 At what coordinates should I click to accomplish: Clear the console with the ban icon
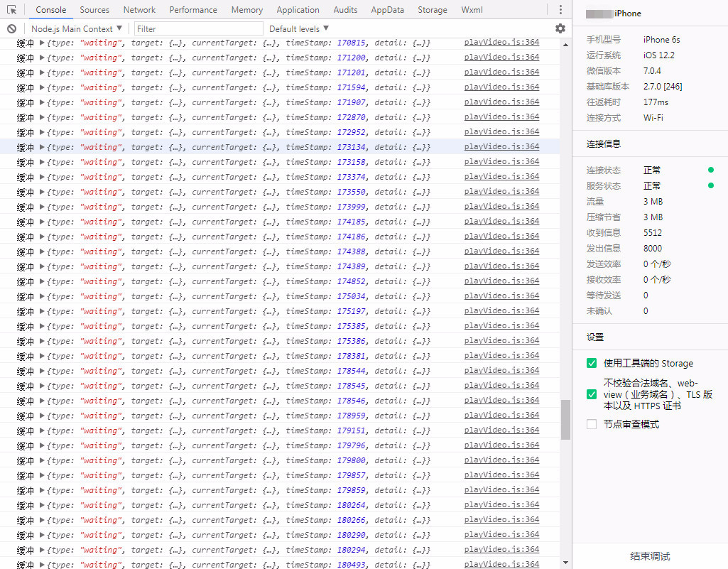pyautogui.click(x=12, y=29)
